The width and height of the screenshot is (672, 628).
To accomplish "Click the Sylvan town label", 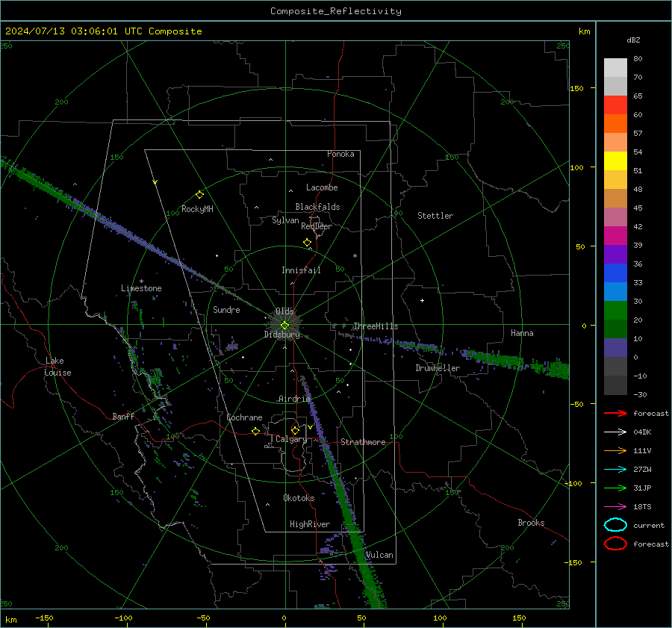I will point(285,220).
